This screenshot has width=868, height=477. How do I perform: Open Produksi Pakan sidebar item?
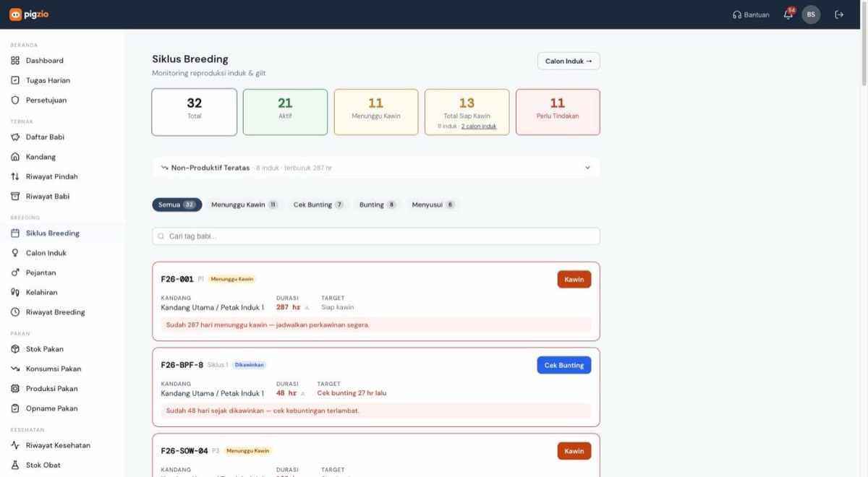click(x=62, y=389)
